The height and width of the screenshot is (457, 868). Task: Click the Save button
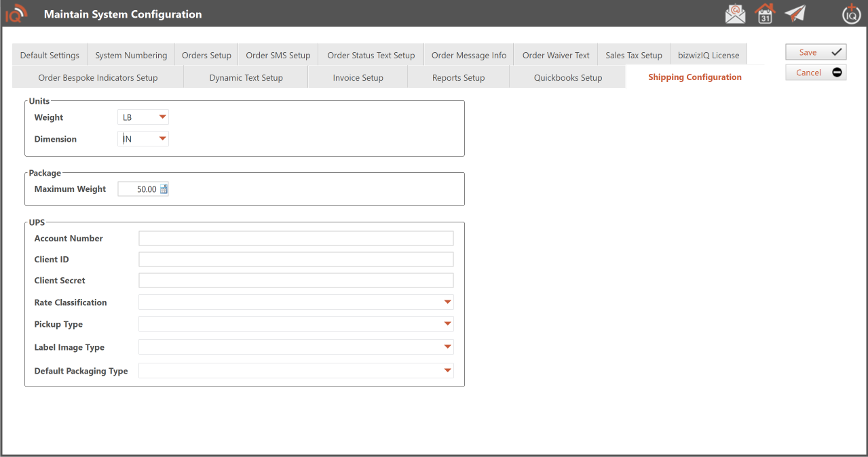[815, 52]
